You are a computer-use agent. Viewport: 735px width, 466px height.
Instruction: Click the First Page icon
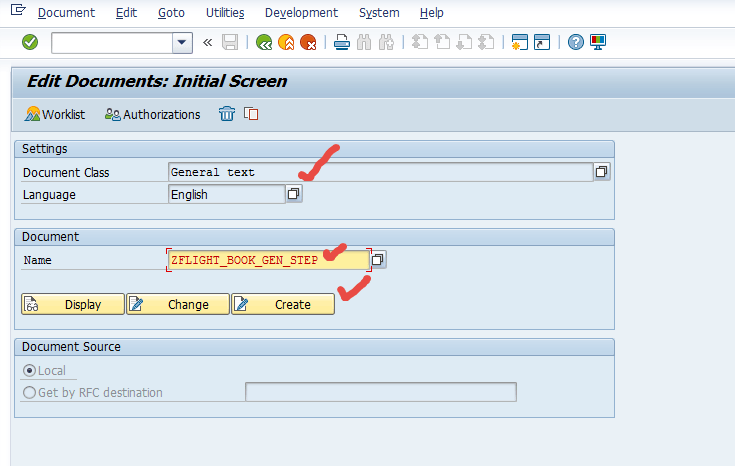point(420,42)
